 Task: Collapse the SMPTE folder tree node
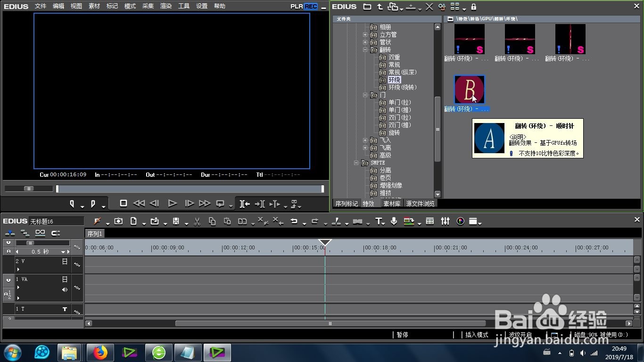pos(356,163)
